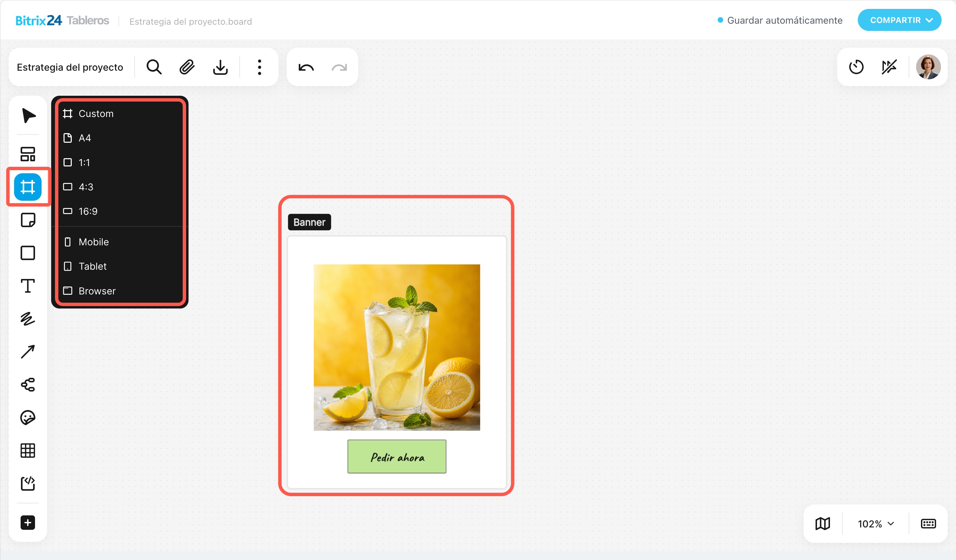
Task: Click the Estrategia del proyecto board name
Action: [70, 67]
